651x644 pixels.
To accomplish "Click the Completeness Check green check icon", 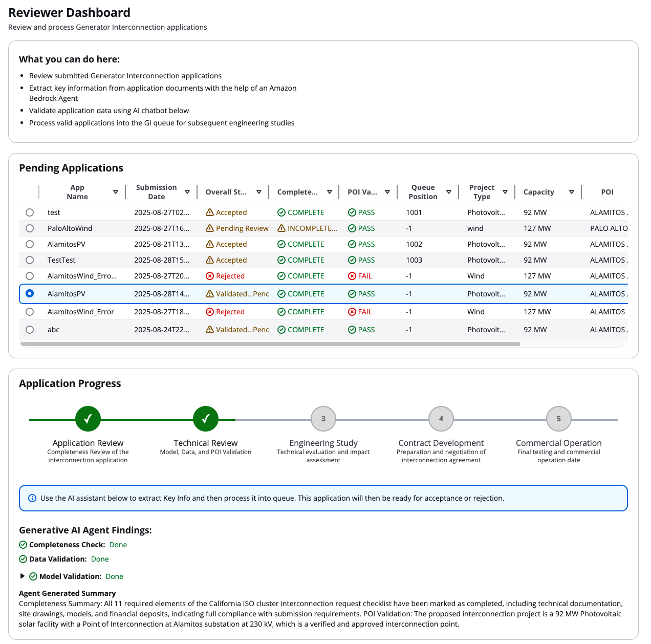I will tap(23, 545).
